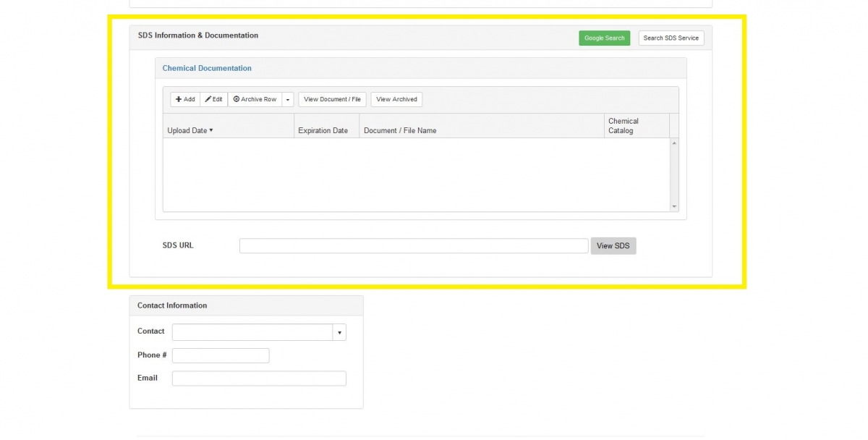Click the Google Search button
868x440 pixels.
(x=604, y=38)
